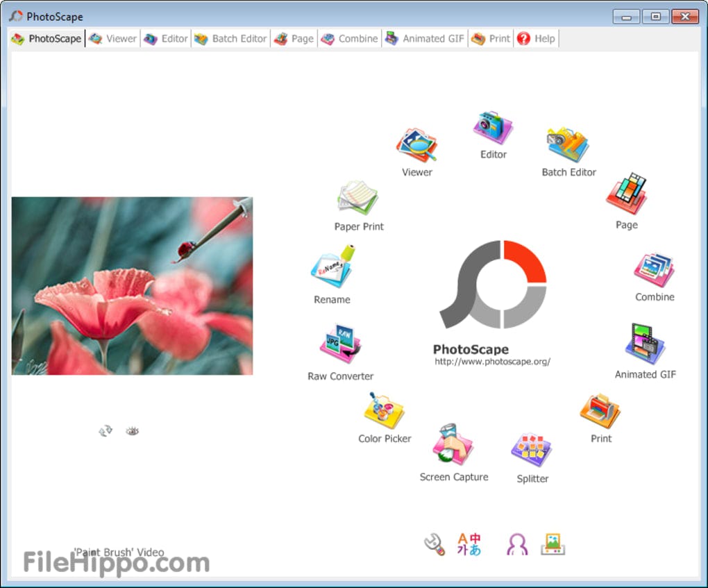Viewport: 708px width, 588px height.
Task: Open the Combine photos icon
Action: [654, 269]
